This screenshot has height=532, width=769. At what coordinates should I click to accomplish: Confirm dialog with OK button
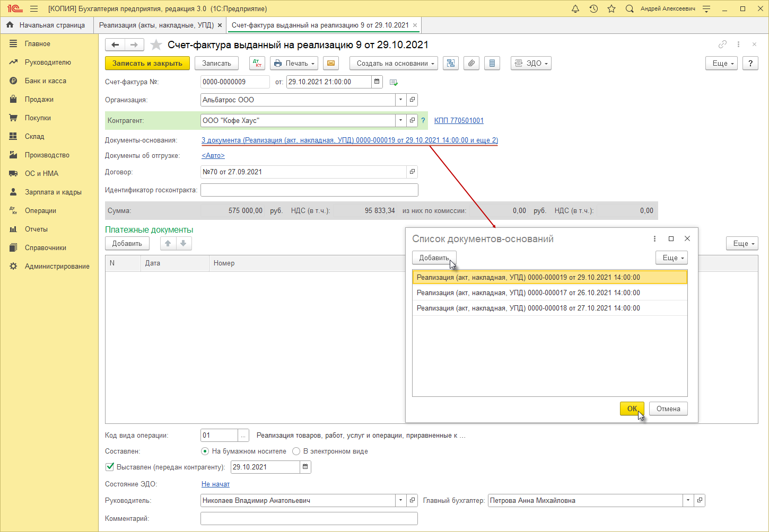[x=632, y=409]
